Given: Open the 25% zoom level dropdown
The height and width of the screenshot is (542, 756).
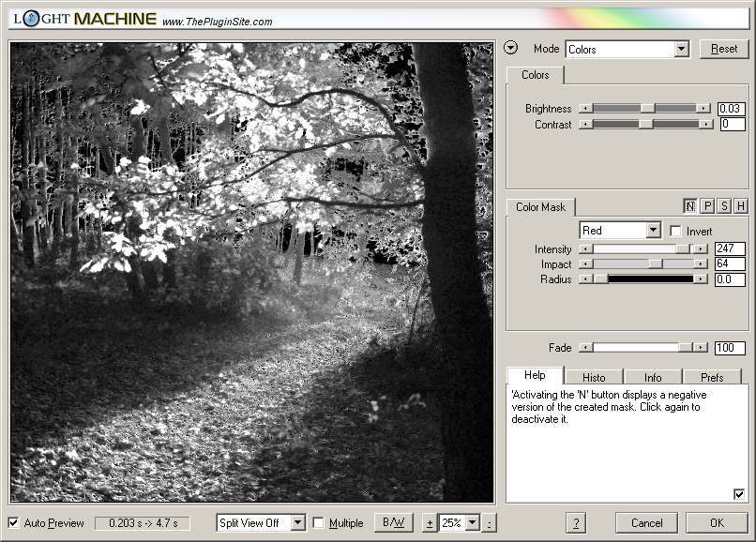Looking at the screenshot, I should [x=459, y=523].
